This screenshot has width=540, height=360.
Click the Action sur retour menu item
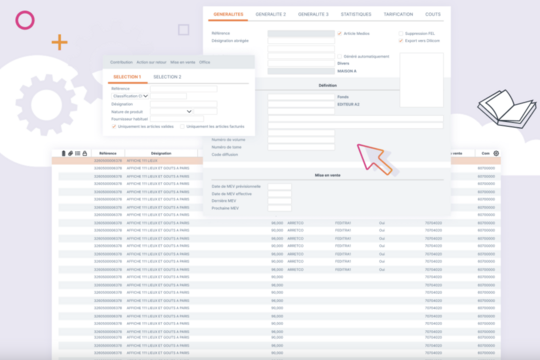click(x=151, y=62)
